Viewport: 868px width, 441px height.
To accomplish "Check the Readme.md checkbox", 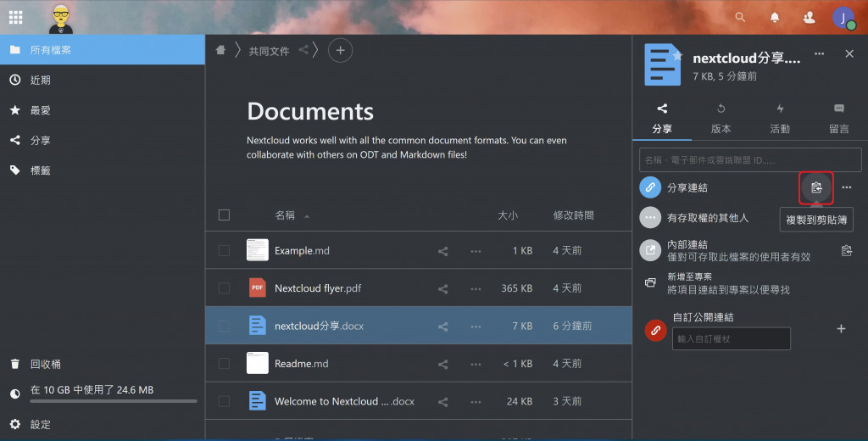I will coord(224,364).
